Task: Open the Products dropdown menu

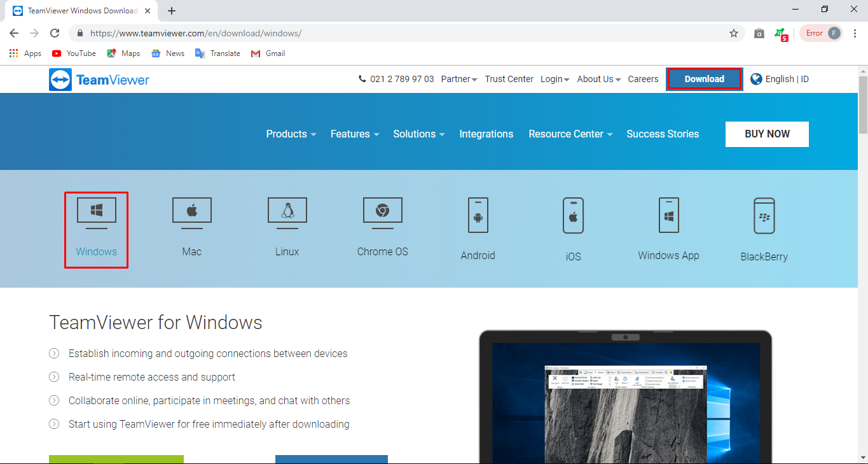Action: [x=291, y=134]
